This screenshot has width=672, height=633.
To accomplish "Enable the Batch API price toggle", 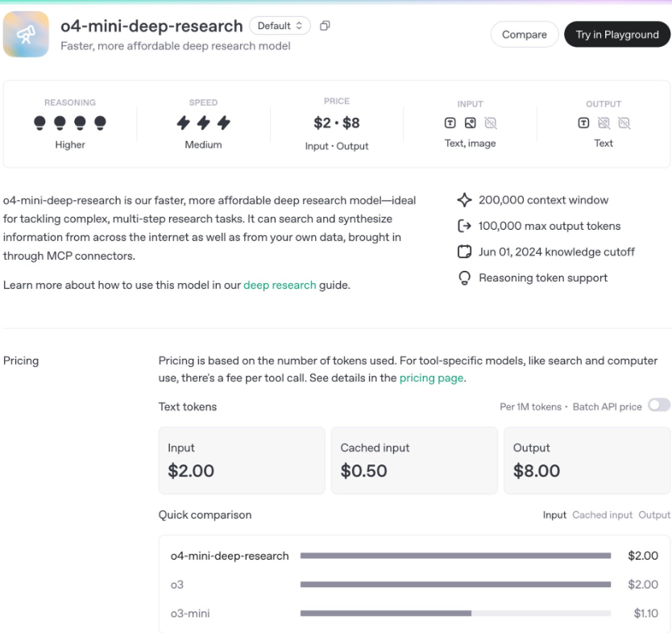I will [x=658, y=406].
